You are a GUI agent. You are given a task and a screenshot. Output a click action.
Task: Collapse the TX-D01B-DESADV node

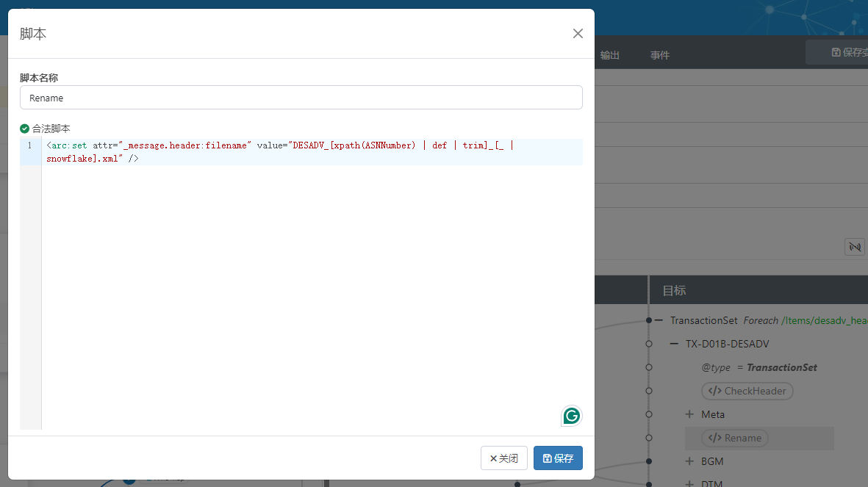point(674,344)
